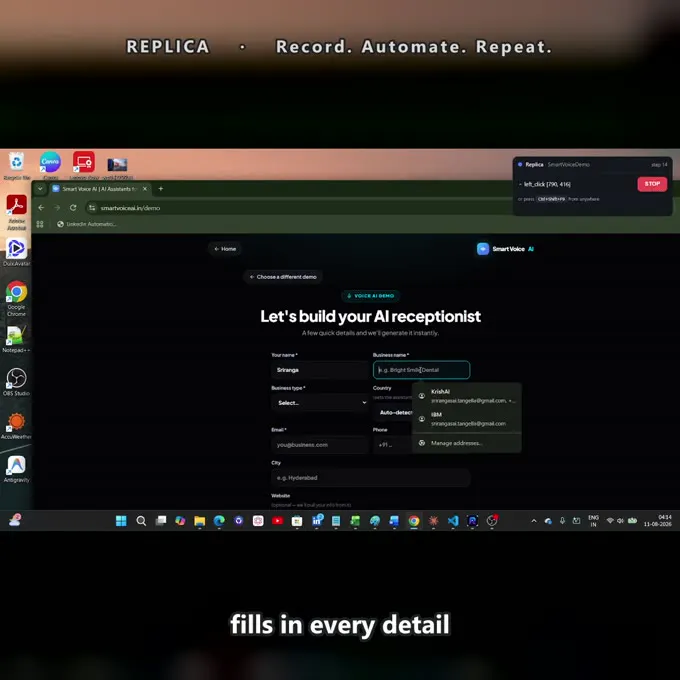Open the Business type Select dropdown
This screenshot has height=680, width=680.
(320, 403)
